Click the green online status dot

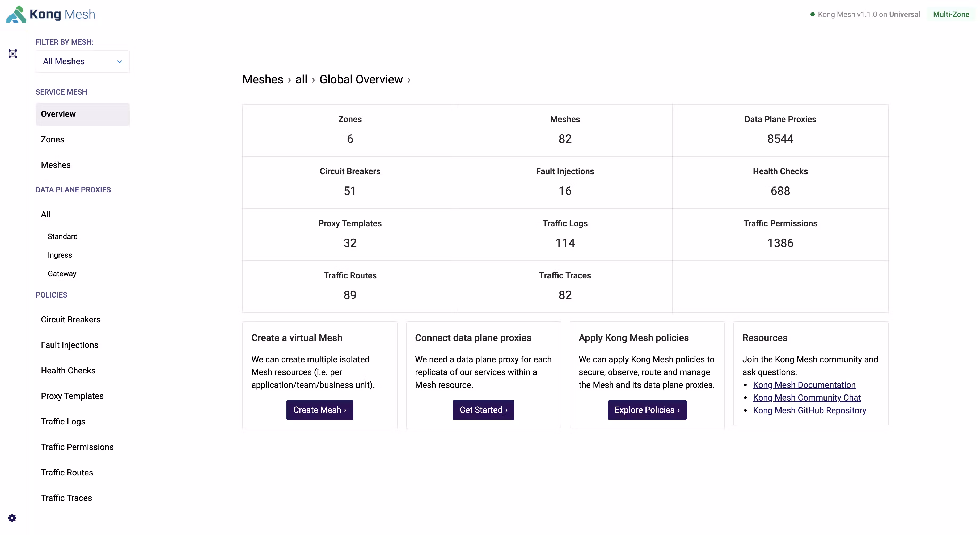(x=812, y=14)
